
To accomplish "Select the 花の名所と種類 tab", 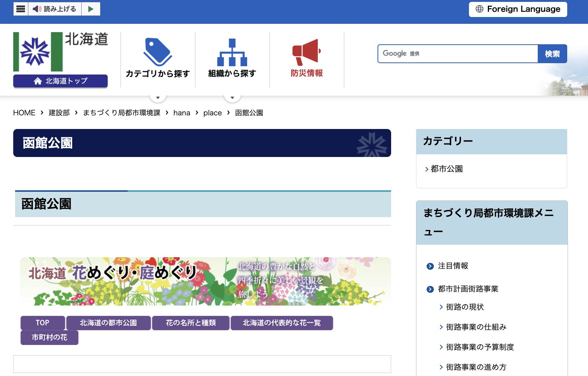I will 191,323.
